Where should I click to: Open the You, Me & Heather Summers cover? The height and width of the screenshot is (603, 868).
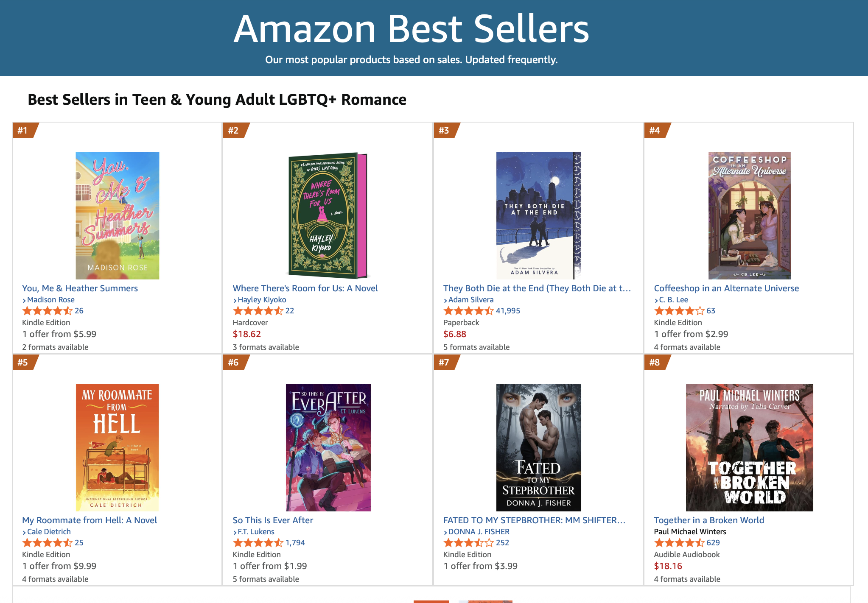[x=118, y=215]
